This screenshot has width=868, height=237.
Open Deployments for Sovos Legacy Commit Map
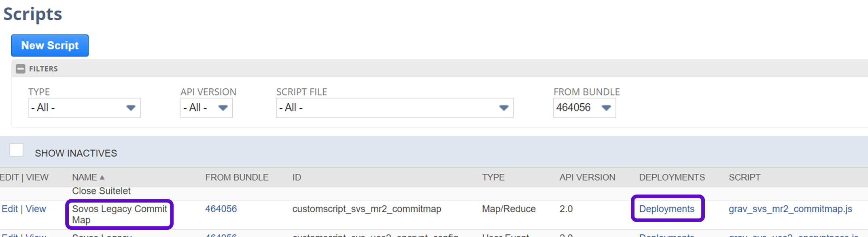click(666, 209)
